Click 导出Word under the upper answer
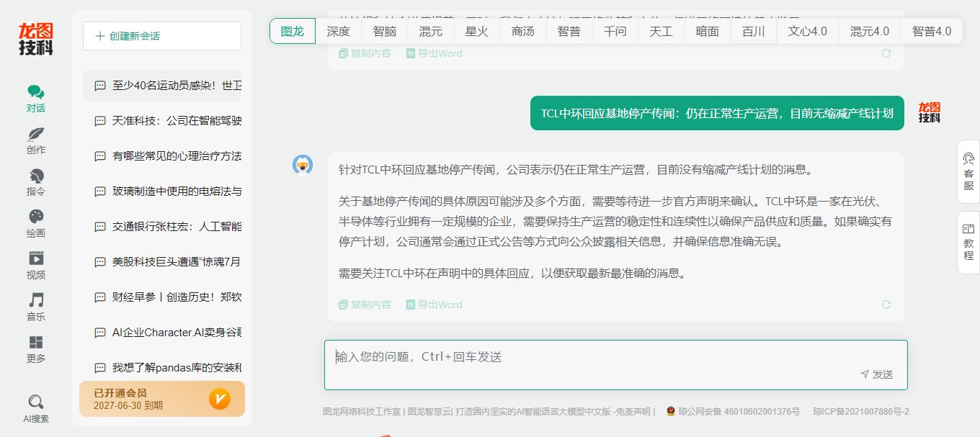Image resolution: width=980 pixels, height=437 pixels. (x=435, y=53)
